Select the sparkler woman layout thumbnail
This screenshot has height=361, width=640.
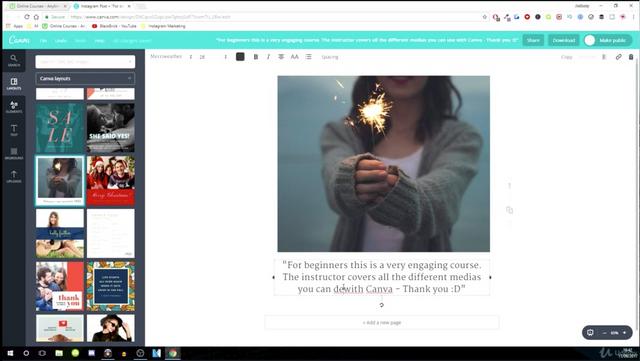click(x=60, y=180)
